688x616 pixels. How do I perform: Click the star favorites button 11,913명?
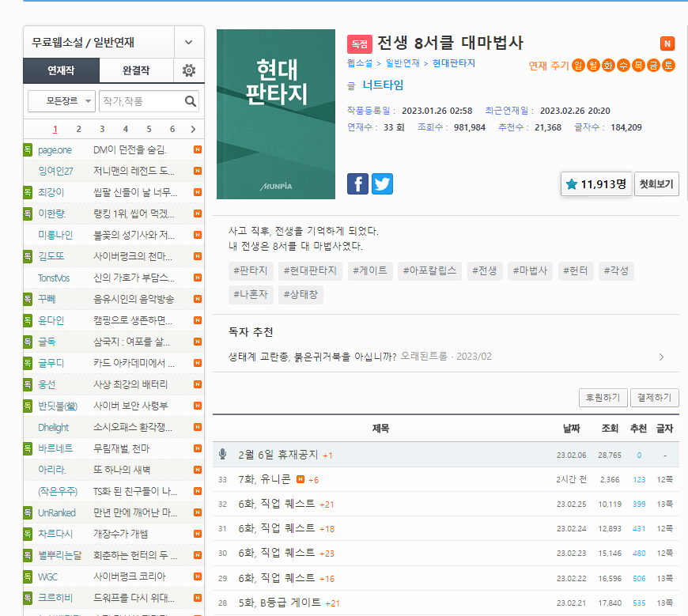click(596, 183)
